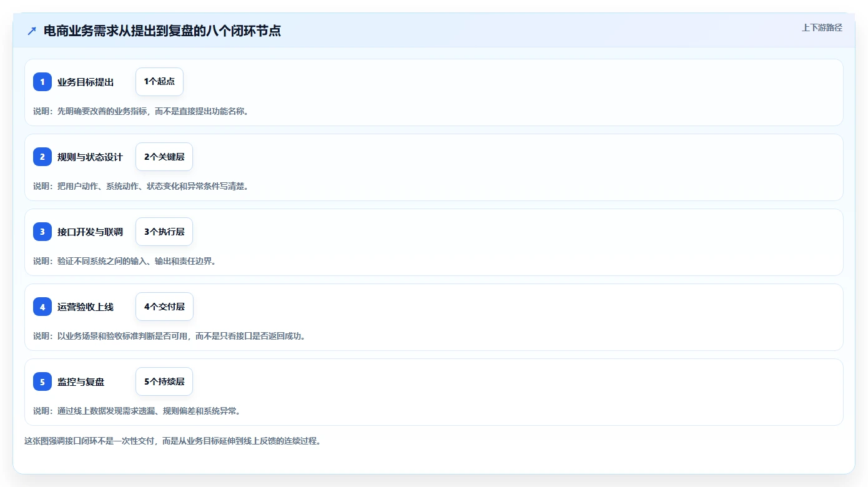
Task: Click the number 5 step badge
Action: 42,381
